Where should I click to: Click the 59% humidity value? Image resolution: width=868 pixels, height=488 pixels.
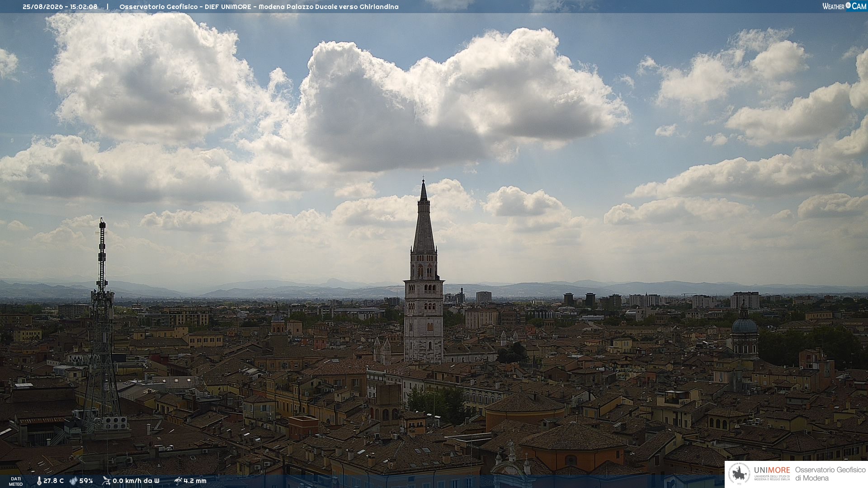(x=86, y=481)
